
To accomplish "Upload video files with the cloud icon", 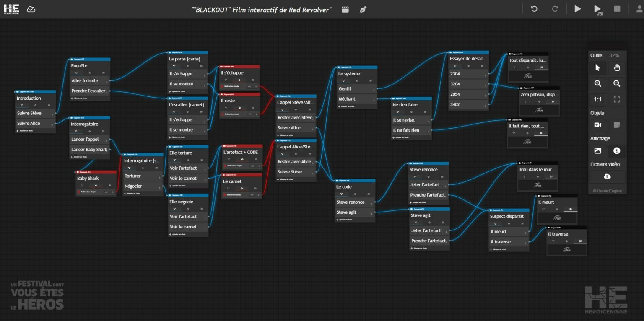I will [607, 176].
